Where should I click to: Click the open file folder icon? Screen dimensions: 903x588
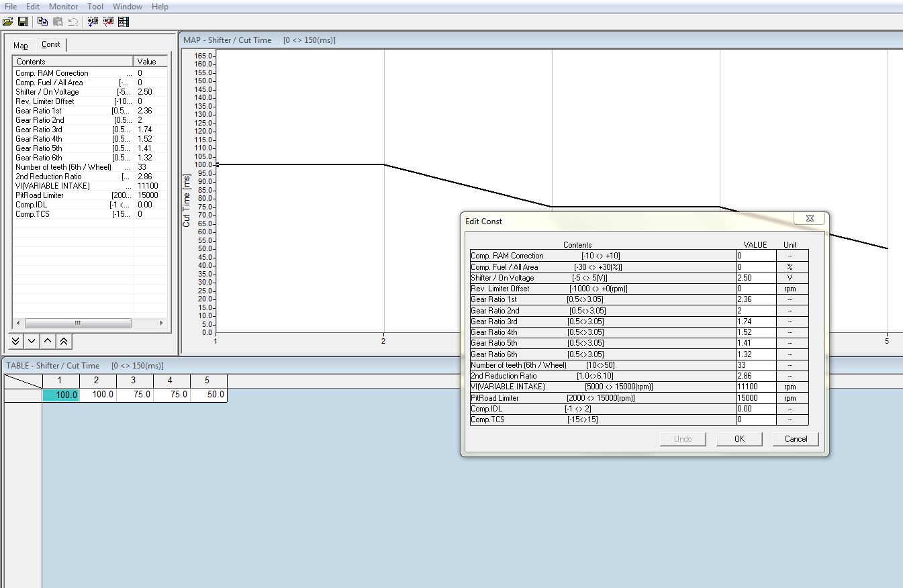[x=8, y=21]
